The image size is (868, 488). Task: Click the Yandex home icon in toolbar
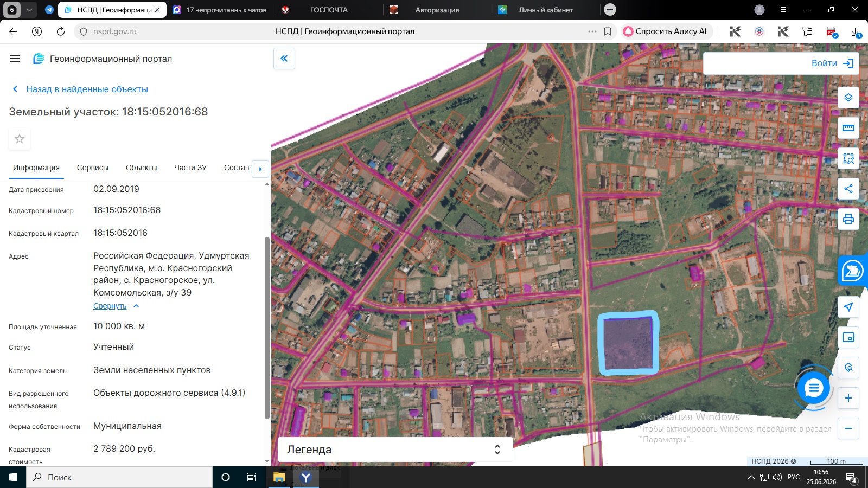(x=37, y=31)
